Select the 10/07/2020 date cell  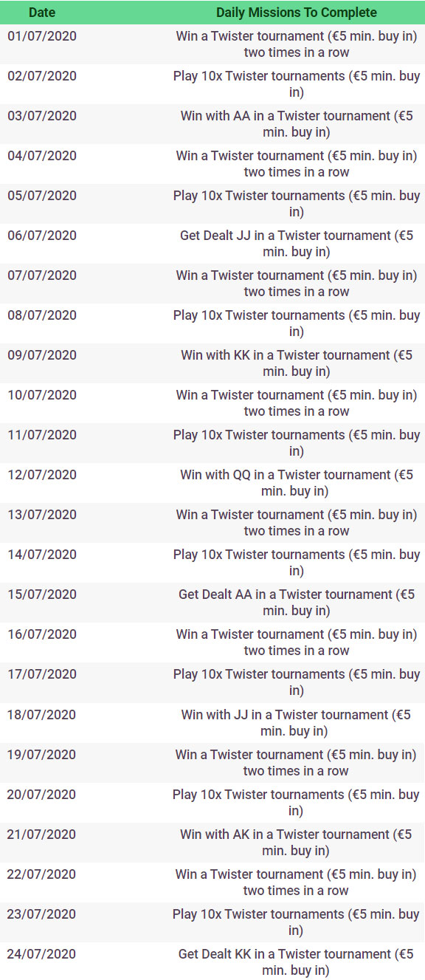[x=42, y=395]
